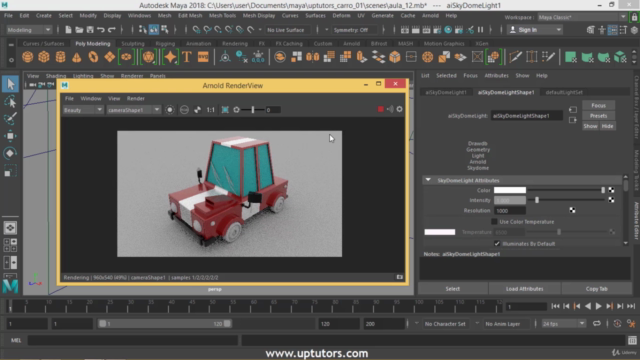Collapse SkyDomeLight Attributes section

pyautogui.click(x=428, y=180)
